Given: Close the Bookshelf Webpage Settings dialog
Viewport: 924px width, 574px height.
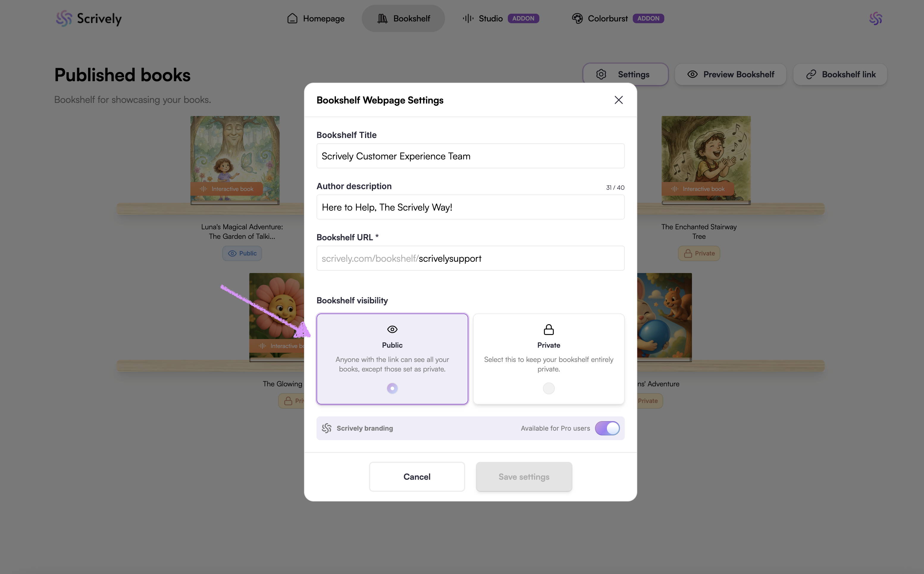Looking at the screenshot, I should pyautogui.click(x=618, y=100).
